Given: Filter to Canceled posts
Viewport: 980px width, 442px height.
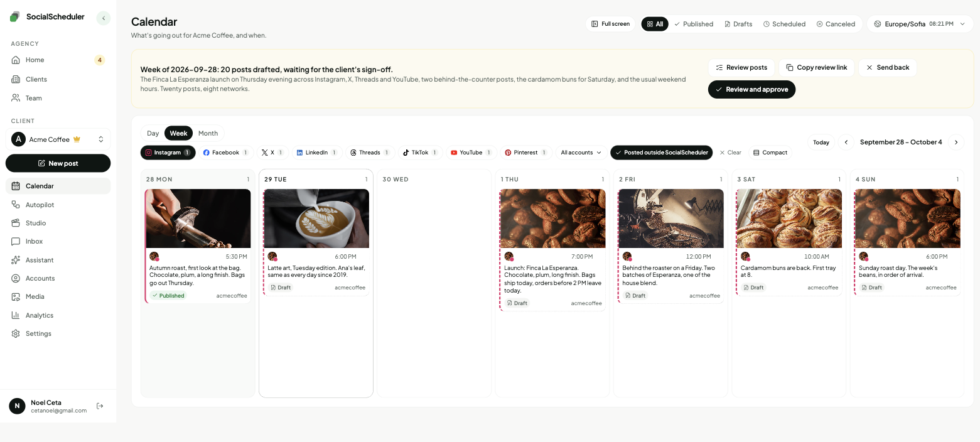Looking at the screenshot, I should (x=836, y=24).
